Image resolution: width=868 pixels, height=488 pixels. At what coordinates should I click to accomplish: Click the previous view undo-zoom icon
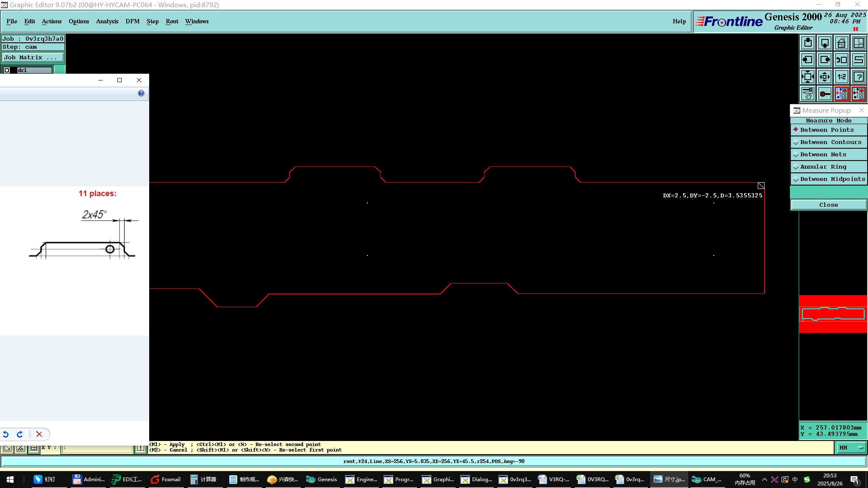(x=841, y=60)
